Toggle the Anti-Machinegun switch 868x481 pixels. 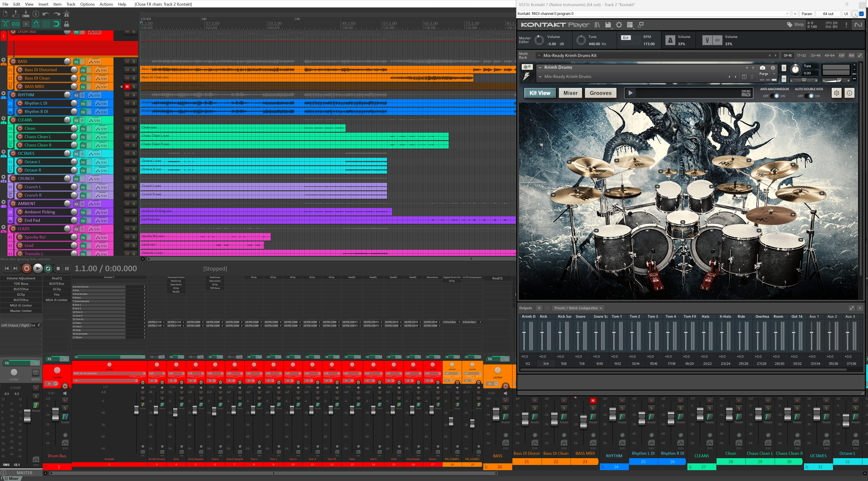774,96
